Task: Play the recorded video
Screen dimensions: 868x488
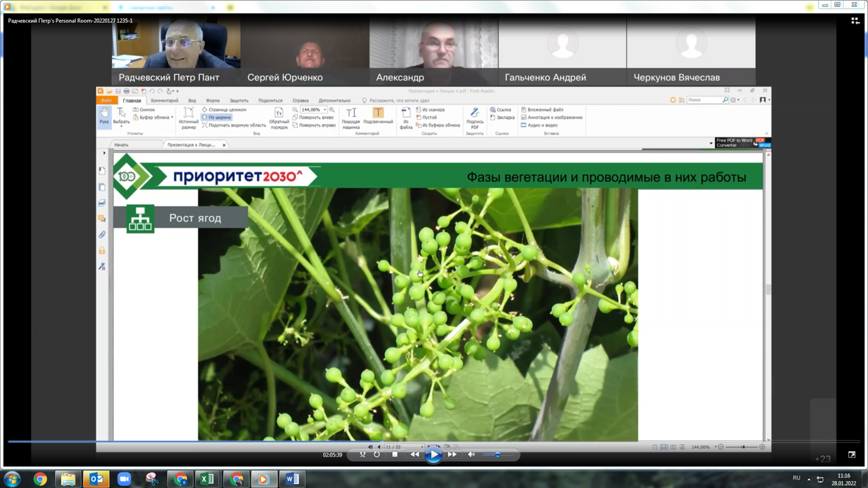Action: pos(433,455)
